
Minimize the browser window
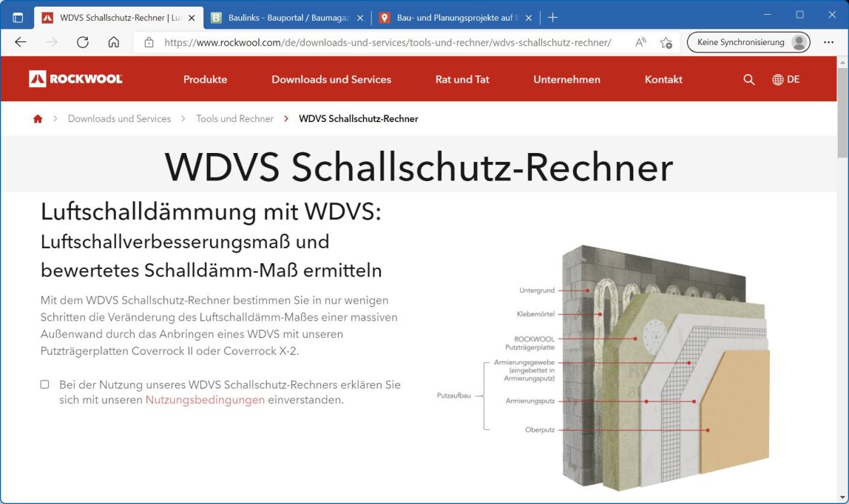pyautogui.click(x=767, y=15)
